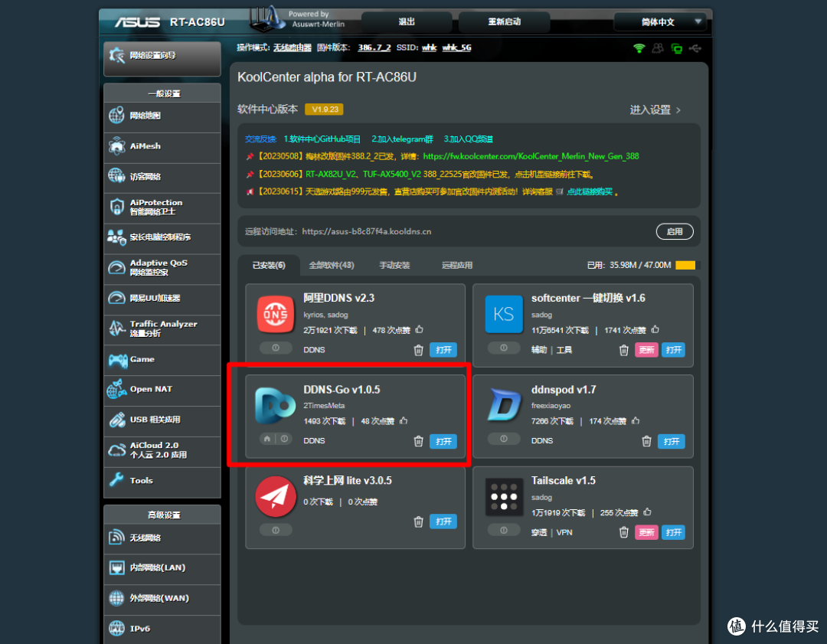
Task: Click the V1.9.23 version badge
Action: tap(325, 110)
